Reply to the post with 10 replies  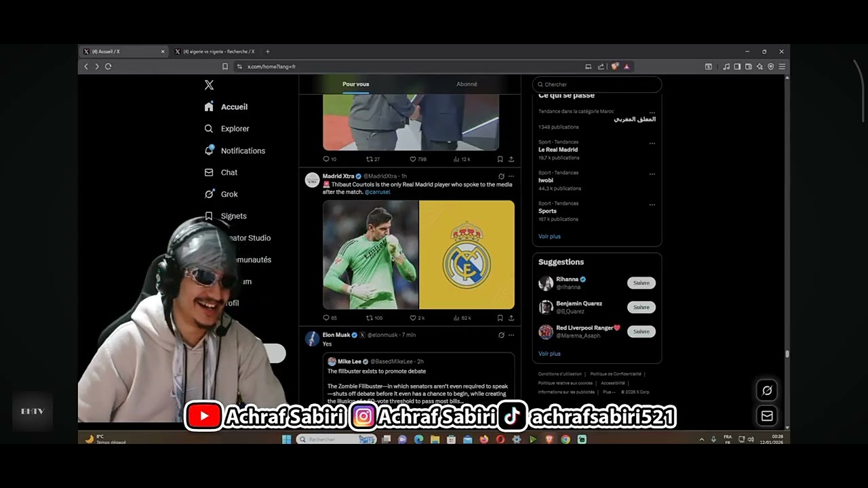pos(330,159)
